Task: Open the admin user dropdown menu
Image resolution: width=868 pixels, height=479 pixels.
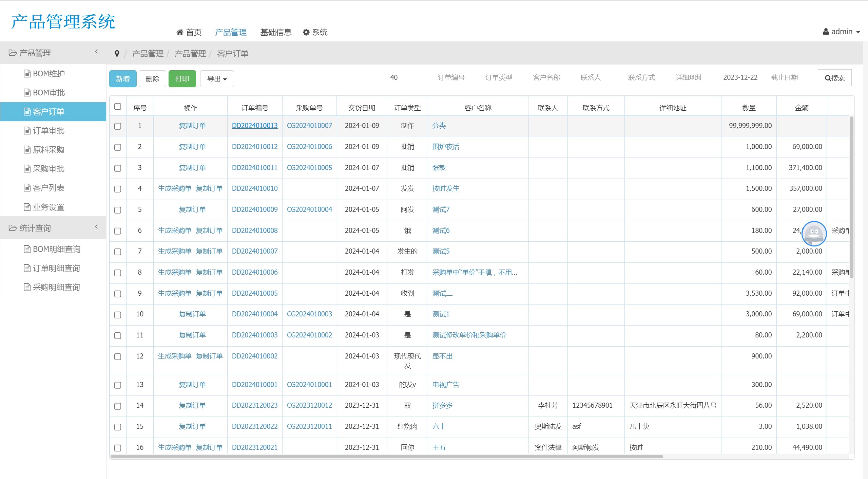Action: 841,32
